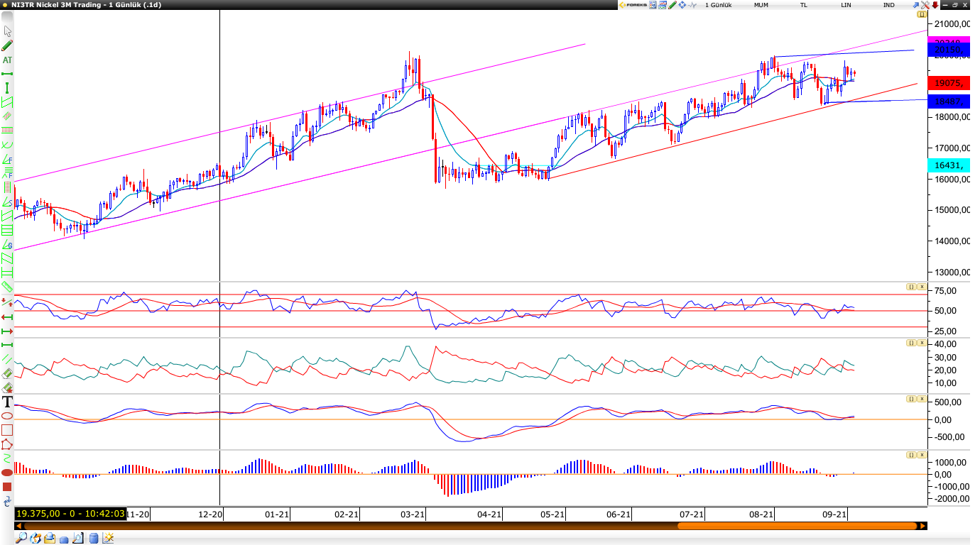Select the eraser with red star tool
This screenshot has width=980, height=545.
(8, 388)
